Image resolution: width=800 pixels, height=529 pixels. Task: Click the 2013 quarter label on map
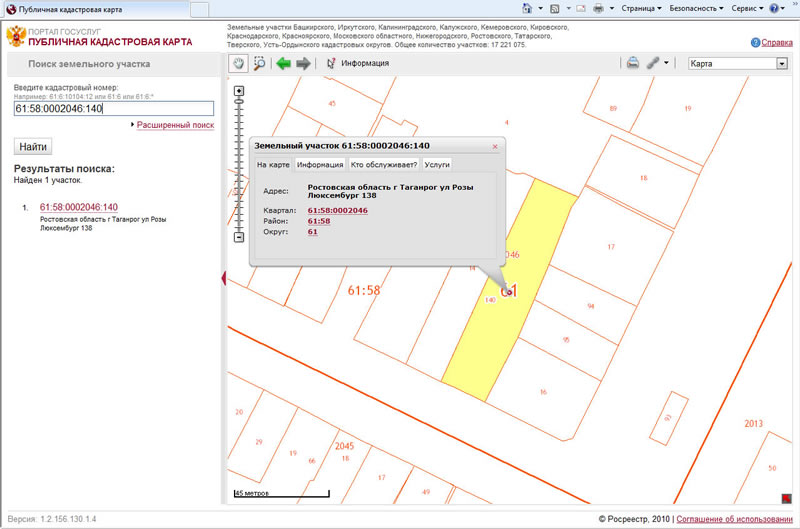click(x=753, y=423)
